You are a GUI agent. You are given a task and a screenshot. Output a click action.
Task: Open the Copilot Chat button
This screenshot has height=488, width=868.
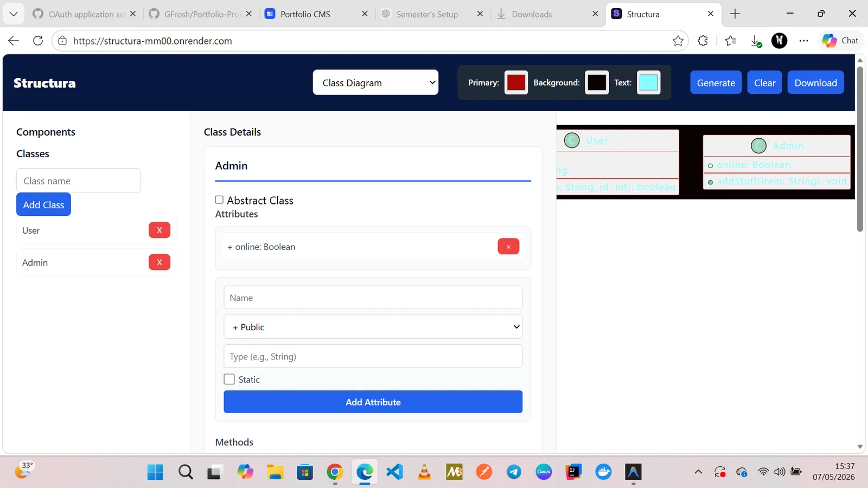click(840, 41)
